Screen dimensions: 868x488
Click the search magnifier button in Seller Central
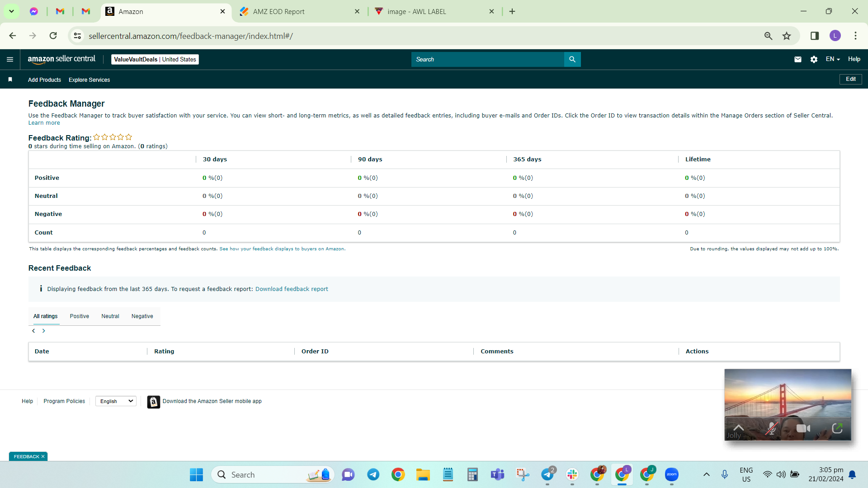[x=572, y=59]
